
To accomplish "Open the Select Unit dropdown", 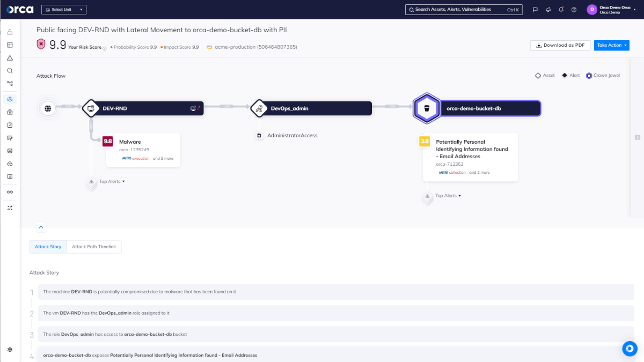I will coord(63,10).
